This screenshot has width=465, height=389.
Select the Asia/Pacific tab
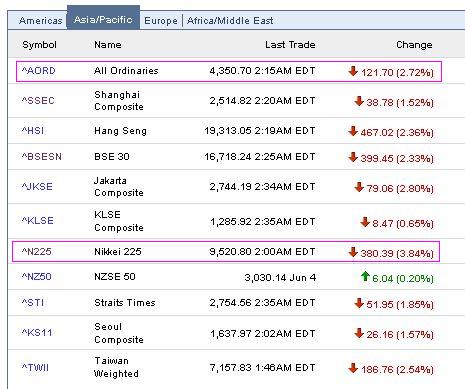pos(103,20)
